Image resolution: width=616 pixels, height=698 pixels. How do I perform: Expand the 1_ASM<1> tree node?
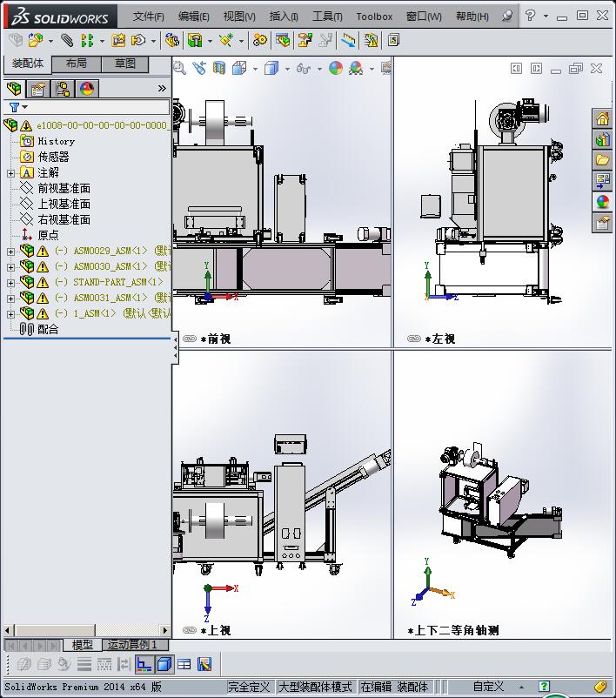point(10,314)
